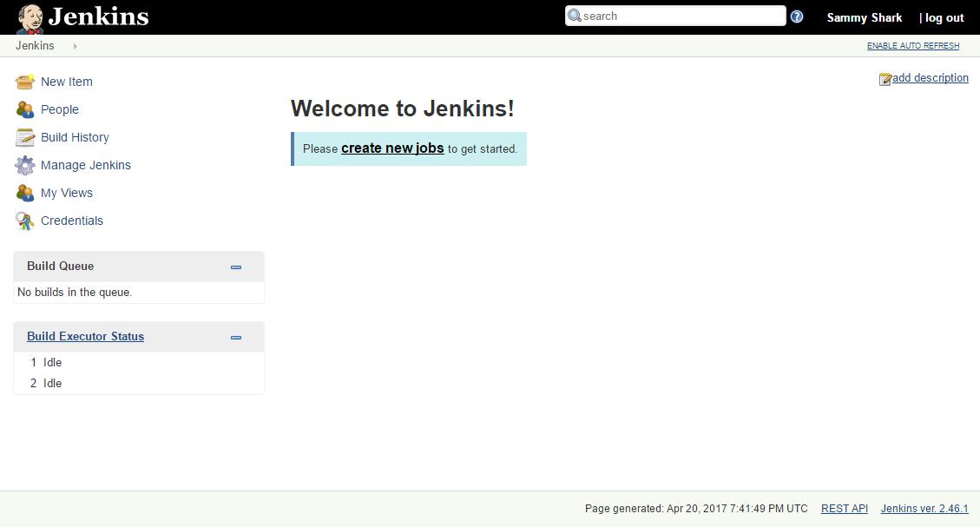Click the magnifier icon in the search box

(x=574, y=16)
